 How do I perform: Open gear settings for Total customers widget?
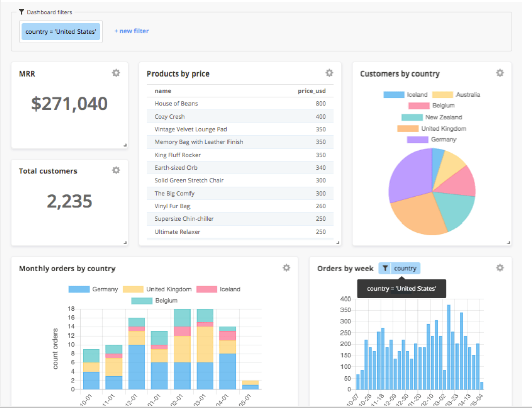click(116, 170)
